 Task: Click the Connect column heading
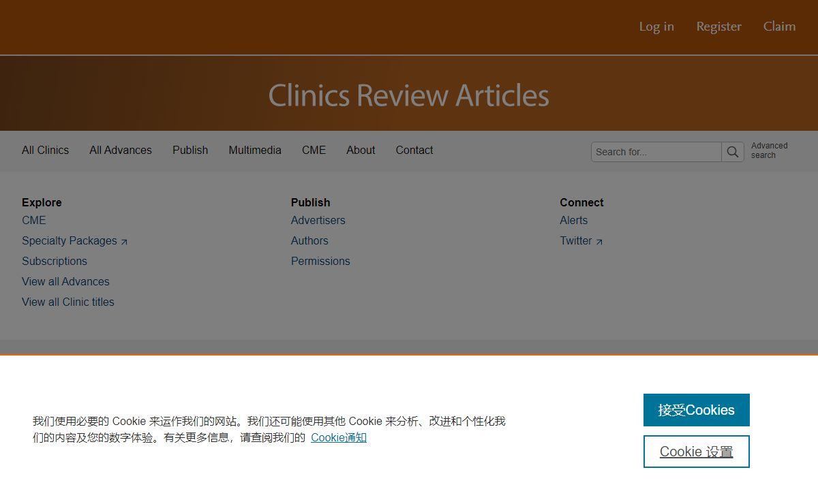(x=582, y=202)
